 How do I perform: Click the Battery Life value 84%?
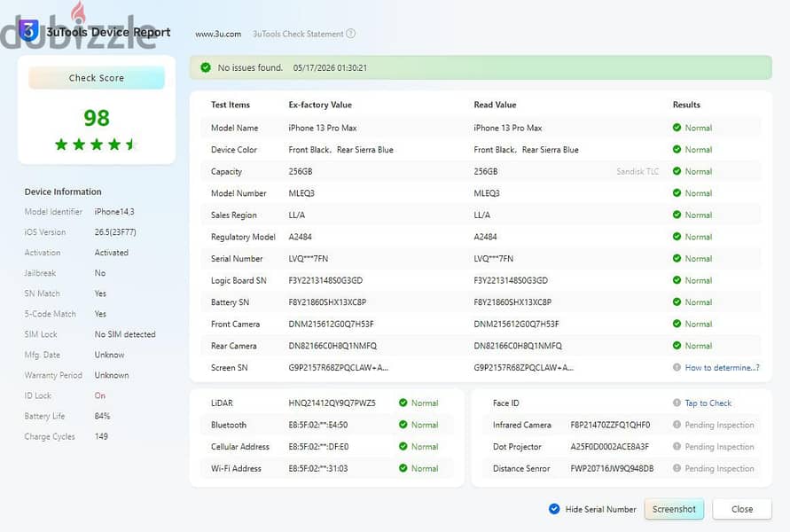pyautogui.click(x=102, y=416)
